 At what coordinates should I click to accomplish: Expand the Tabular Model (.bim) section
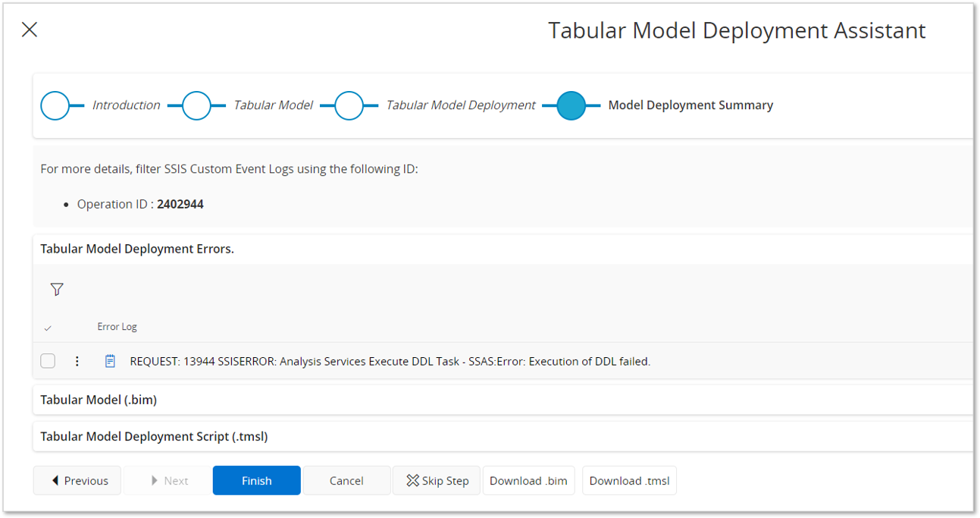(x=98, y=400)
